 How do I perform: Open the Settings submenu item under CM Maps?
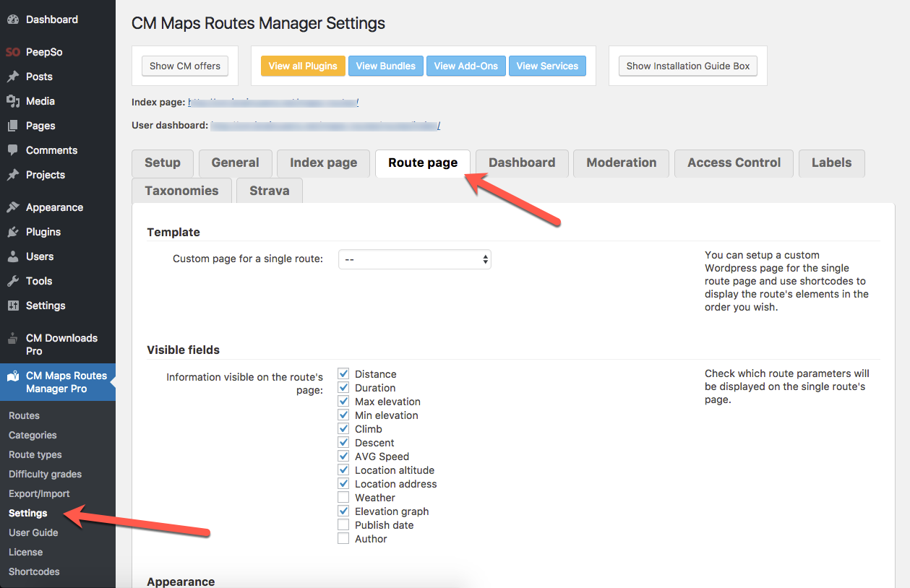[x=28, y=514]
